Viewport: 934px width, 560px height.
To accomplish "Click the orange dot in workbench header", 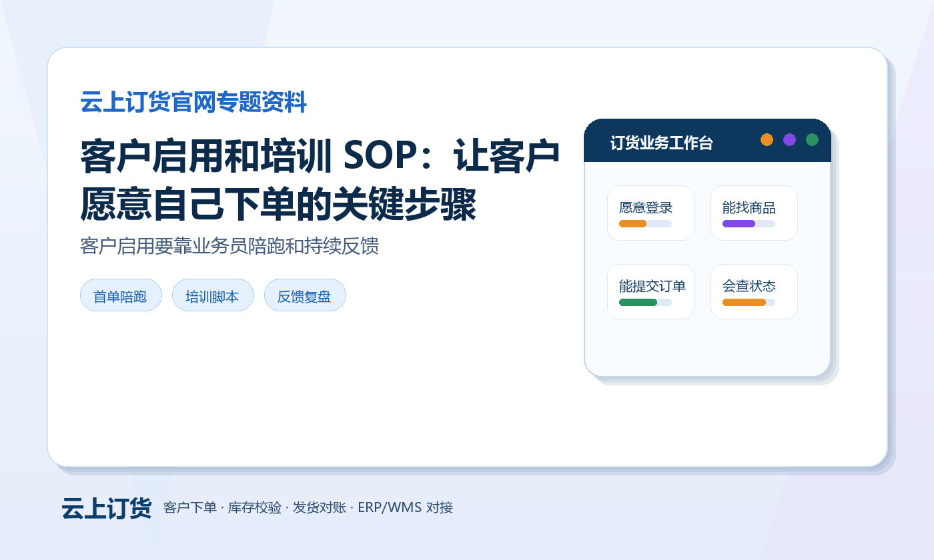I will [x=767, y=139].
